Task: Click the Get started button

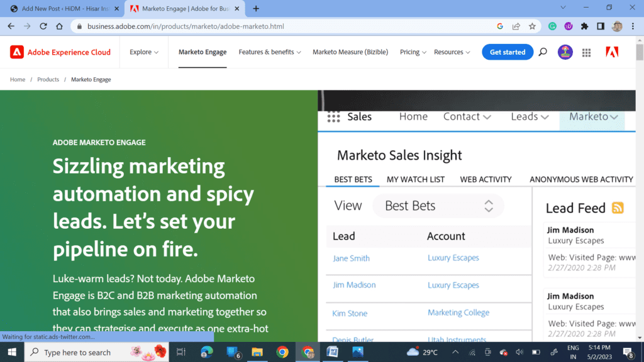Action: click(508, 52)
